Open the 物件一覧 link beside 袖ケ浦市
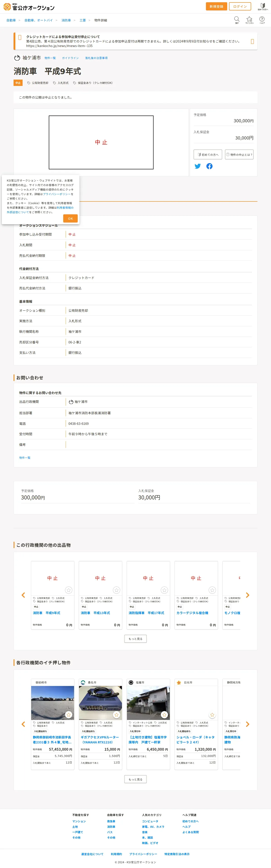Viewport: 271px width, 868px height. (x=50, y=58)
